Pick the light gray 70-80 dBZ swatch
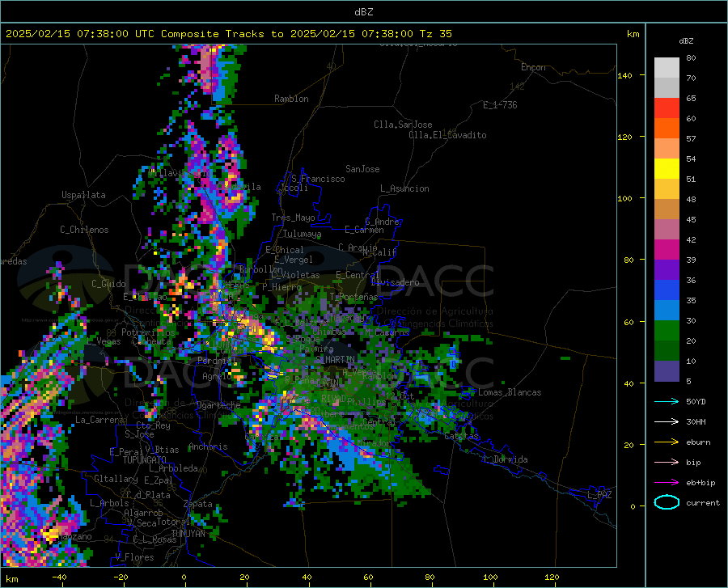The width and height of the screenshot is (728, 588). point(667,68)
